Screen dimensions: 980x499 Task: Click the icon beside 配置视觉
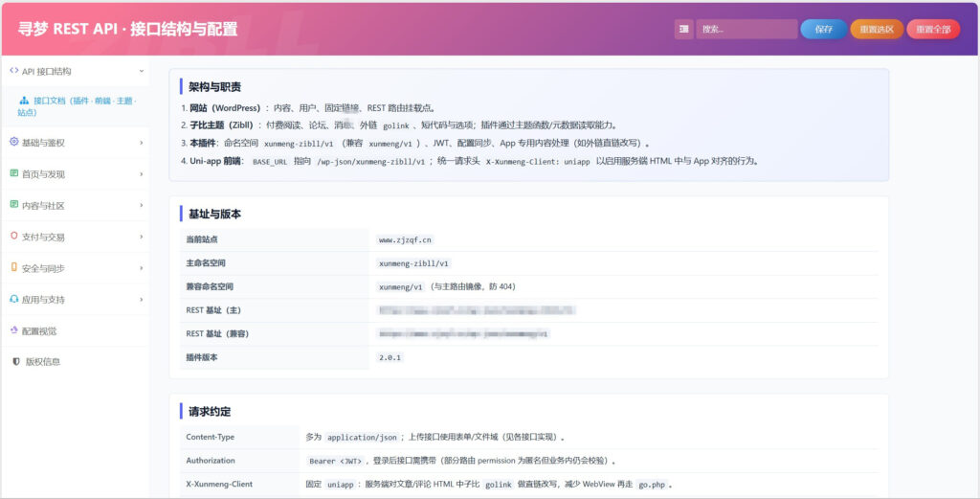[13, 330]
